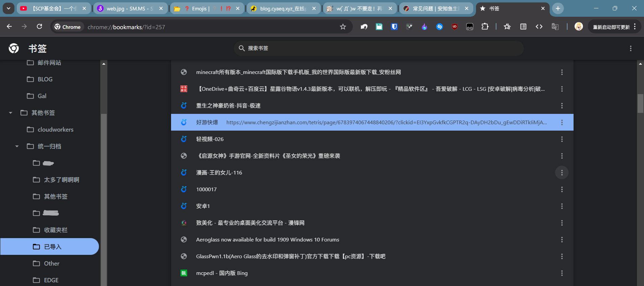Open more actions for 好游快爆 bookmark

(x=562, y=123)
